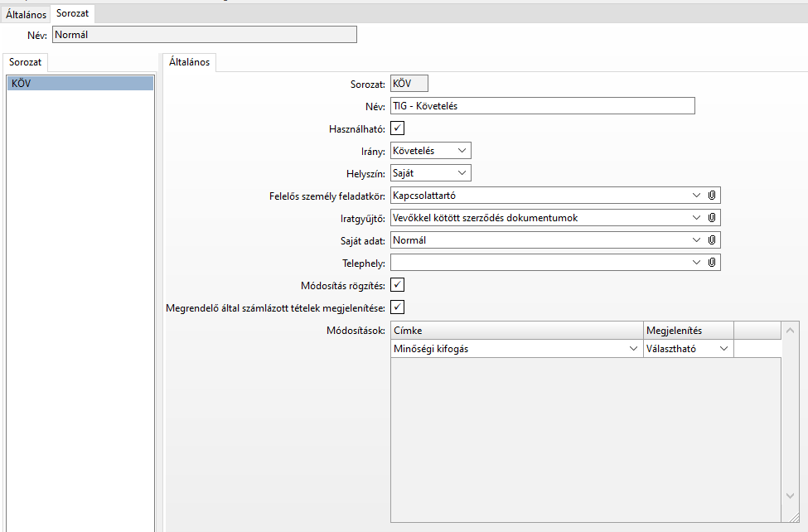This screenshot has width=808, height=532.
Task: Uncheck the Használható checkbox
Action: point(398,128)
